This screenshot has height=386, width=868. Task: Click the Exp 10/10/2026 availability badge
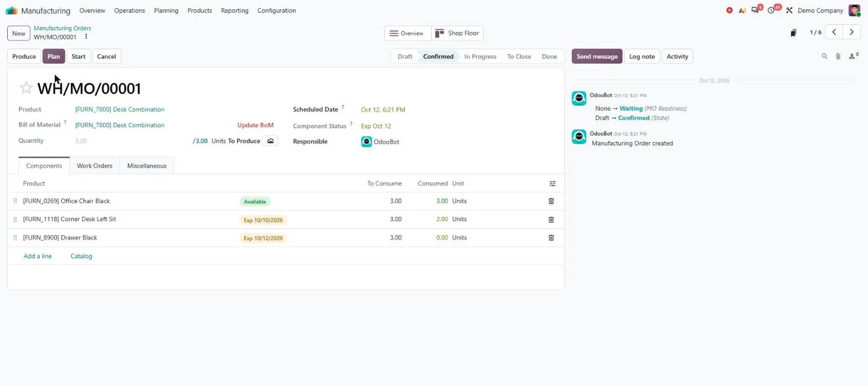click(x=263, y=220)
